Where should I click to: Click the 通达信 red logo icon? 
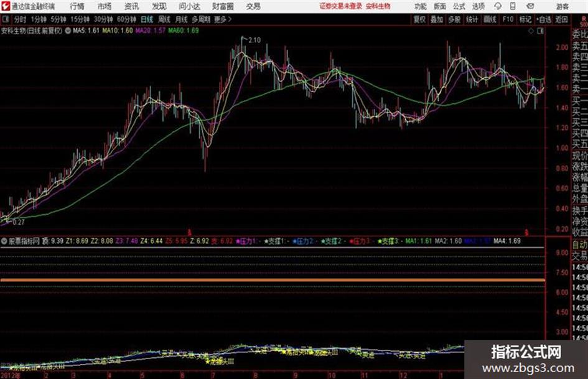coord(6,6)
